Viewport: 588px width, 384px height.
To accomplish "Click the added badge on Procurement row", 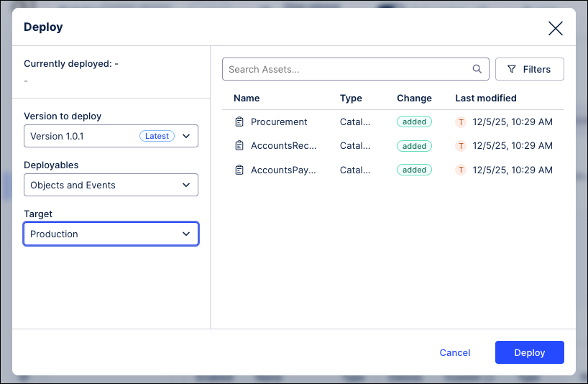I will tap(414, 122).
